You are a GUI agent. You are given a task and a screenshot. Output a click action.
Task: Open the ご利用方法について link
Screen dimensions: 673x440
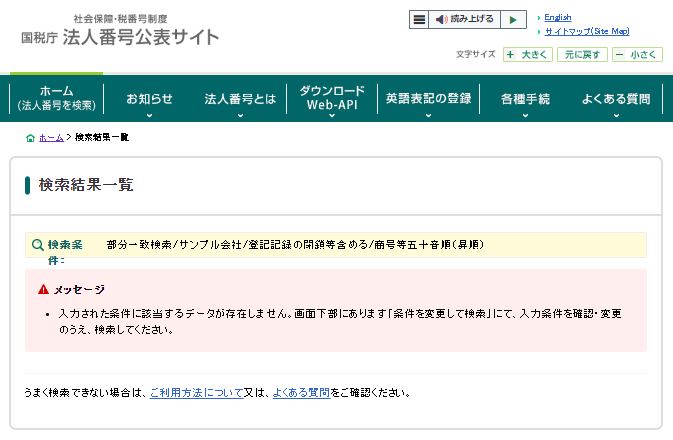197,392
